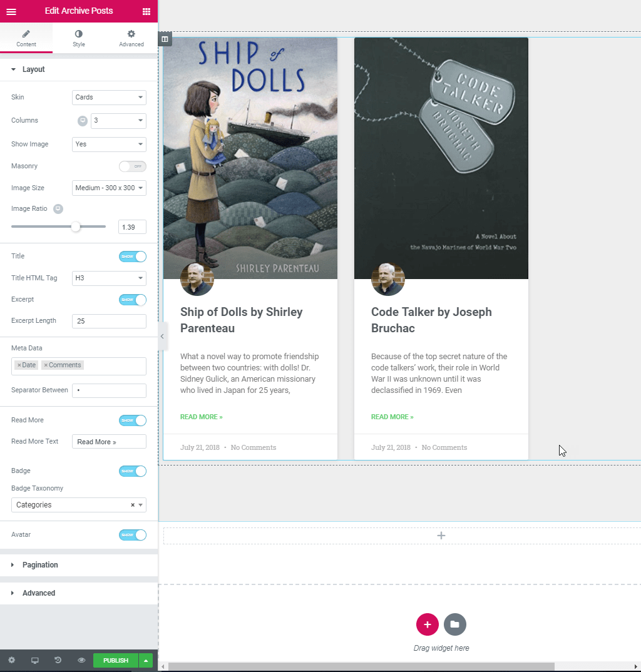This screenshot has width=641, height=672.
Task: Remove the Comments meta data tag
Action: pyautogui.click(x=46, y=365)
